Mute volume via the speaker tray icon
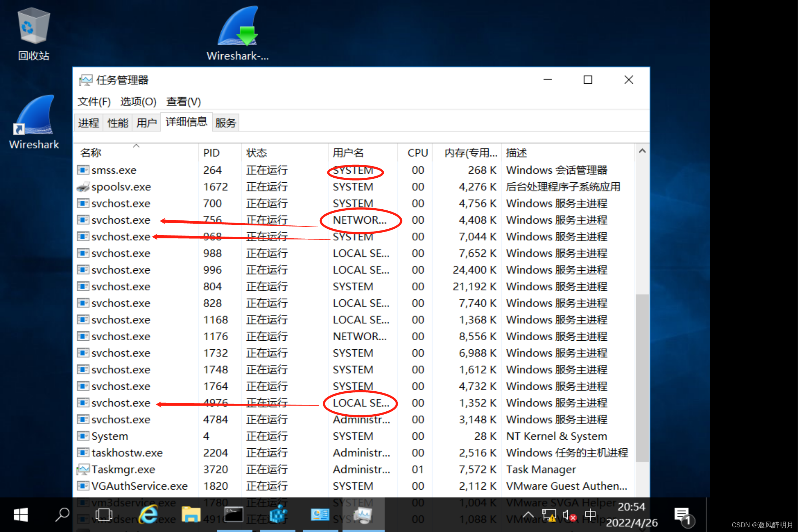Screen dimensions: 798x532 tap(569, 515)
